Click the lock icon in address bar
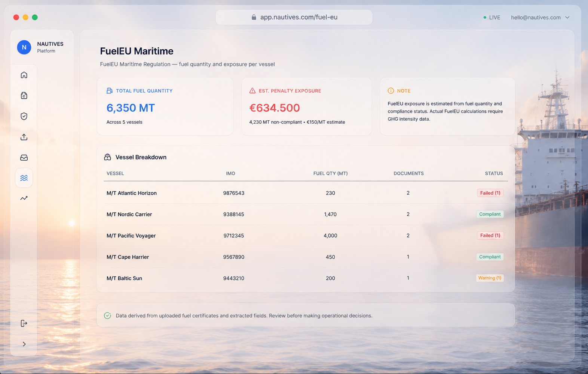This screenshot has width=588, height=374. point(254,17)
